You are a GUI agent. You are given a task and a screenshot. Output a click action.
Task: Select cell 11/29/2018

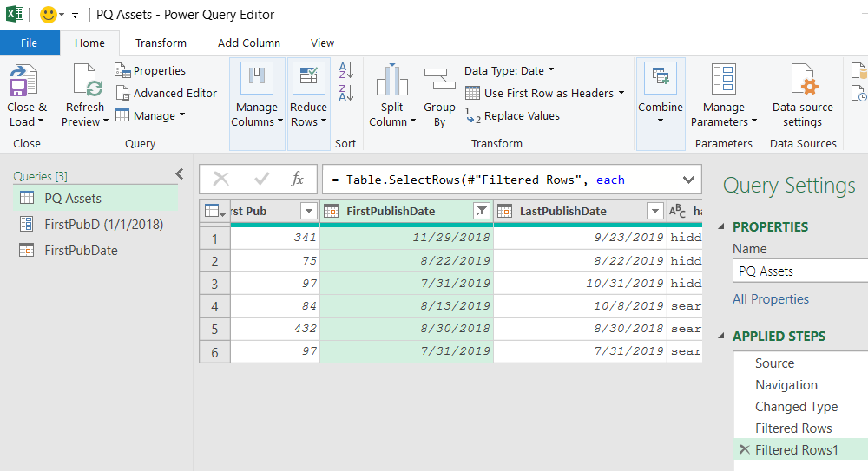click(406, 238)
